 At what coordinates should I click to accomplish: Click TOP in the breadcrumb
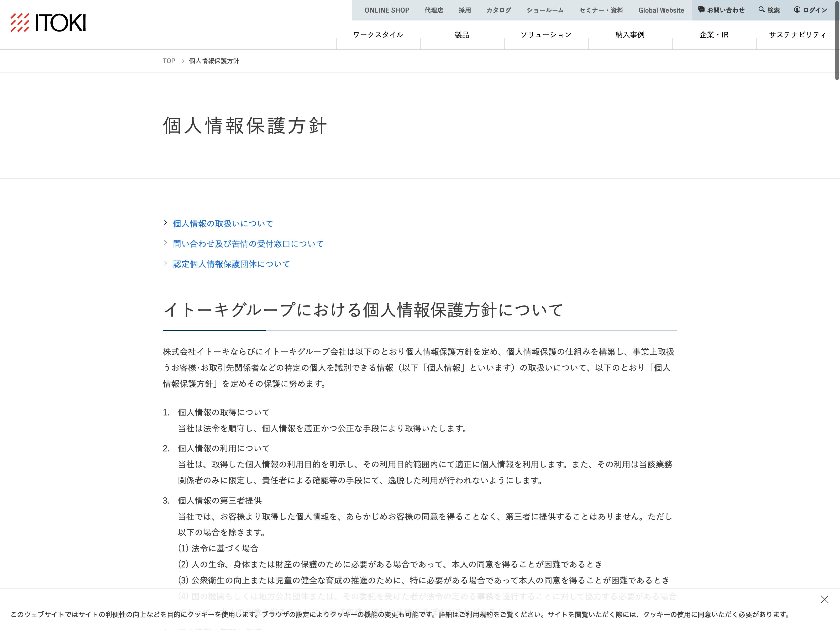coord(169,61)
